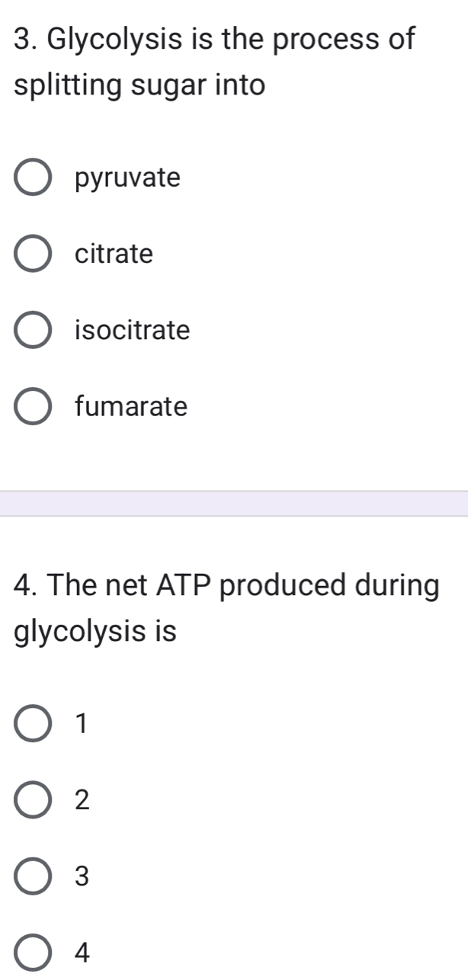The height and width of the screenshot is (980, 468).
Task: Click the citrate option label text
Action: [x=113, y=254]
